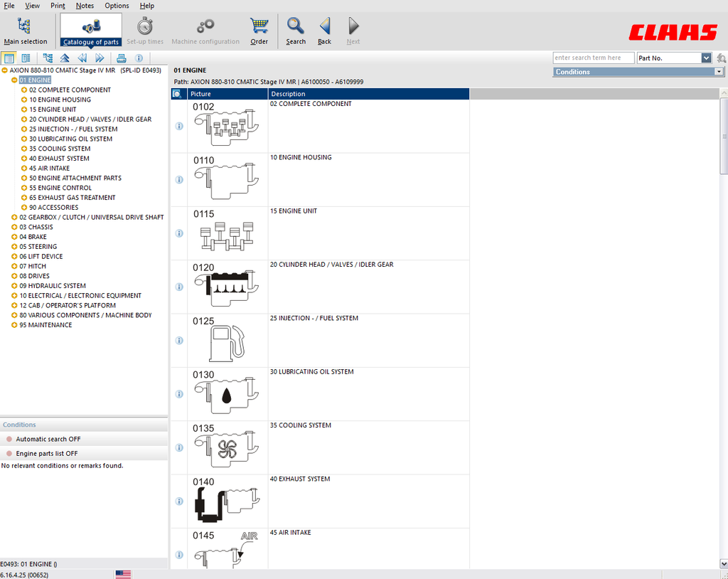Expand 12 CAB / OPERATOR'S PLATFORM node
The height and width of the screenshot is (579, 728).
pos(14,305)
